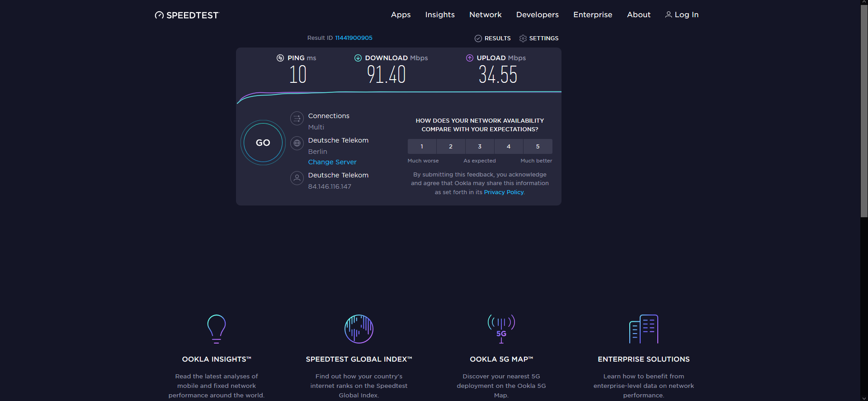Click the Results checkmark icon

click(478, 38)
